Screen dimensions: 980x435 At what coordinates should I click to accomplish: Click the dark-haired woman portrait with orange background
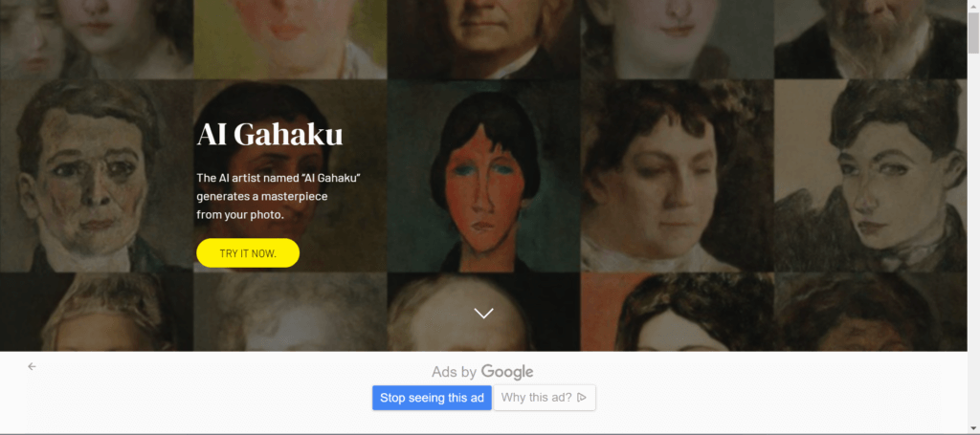pos(678,312)
